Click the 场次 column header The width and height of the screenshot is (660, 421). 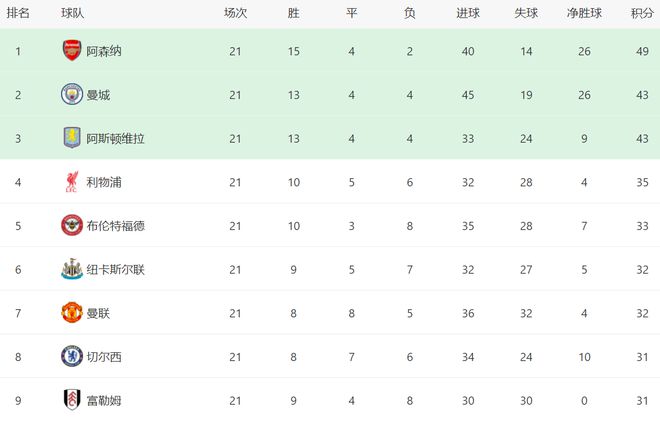[x=236, y=13]
